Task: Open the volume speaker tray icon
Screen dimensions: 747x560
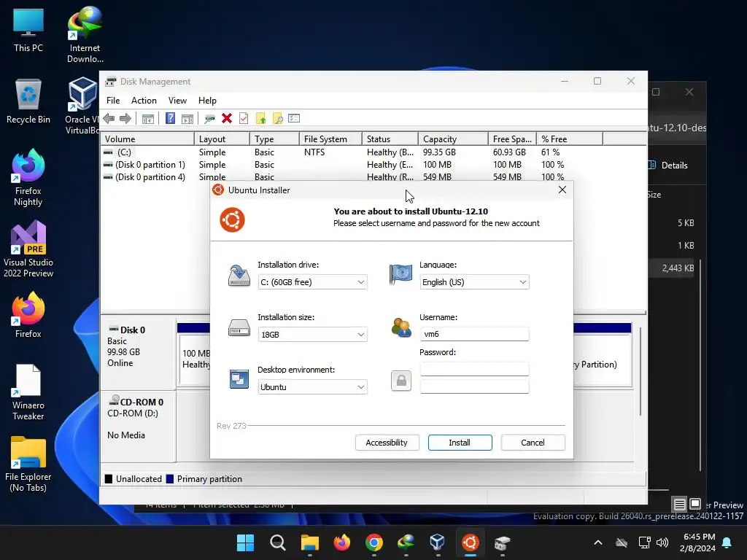Action: [662, 542]
